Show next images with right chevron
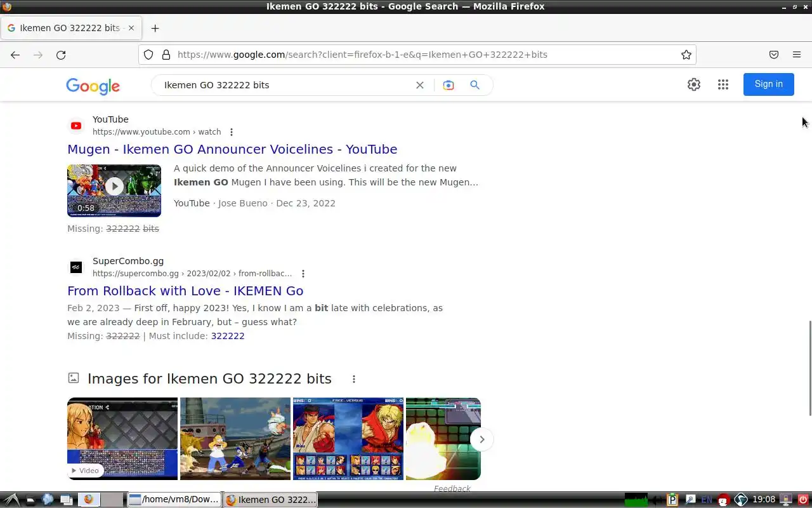Screen dimensions: 812x508 481,439
